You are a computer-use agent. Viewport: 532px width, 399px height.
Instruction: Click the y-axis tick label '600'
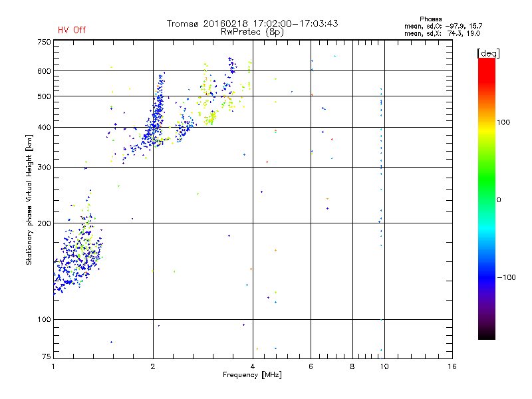[x=44, y=71]
